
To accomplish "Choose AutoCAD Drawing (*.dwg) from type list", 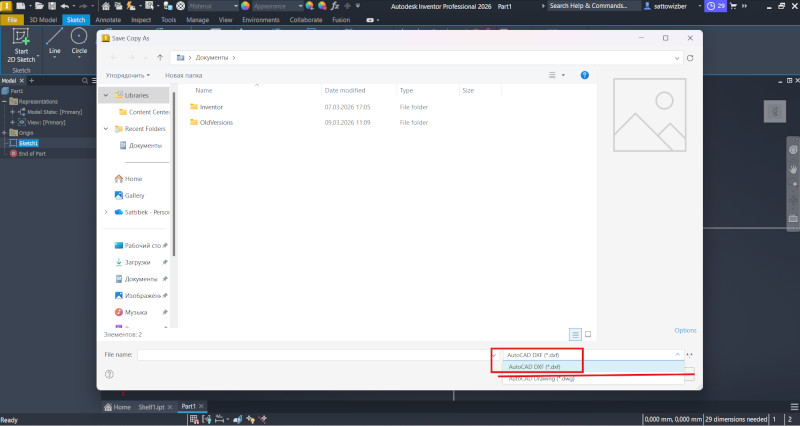I will click(x=593, y=379).
